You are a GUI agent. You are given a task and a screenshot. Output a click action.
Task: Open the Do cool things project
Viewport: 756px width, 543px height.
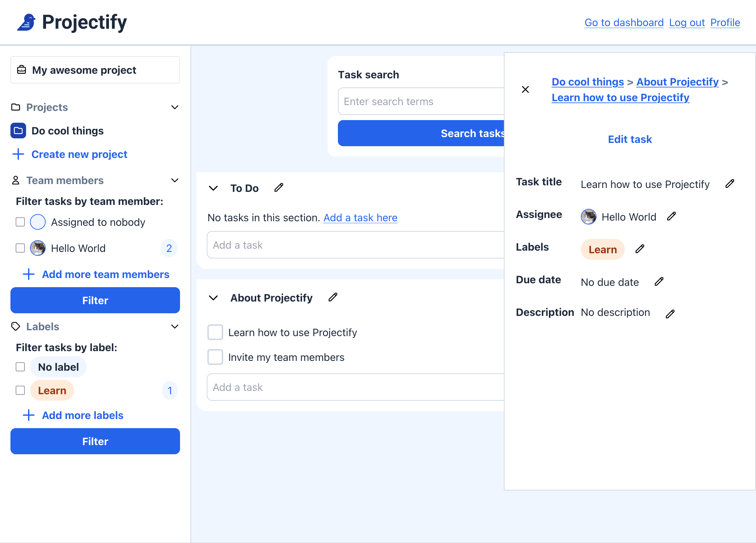tap(67, 131)
